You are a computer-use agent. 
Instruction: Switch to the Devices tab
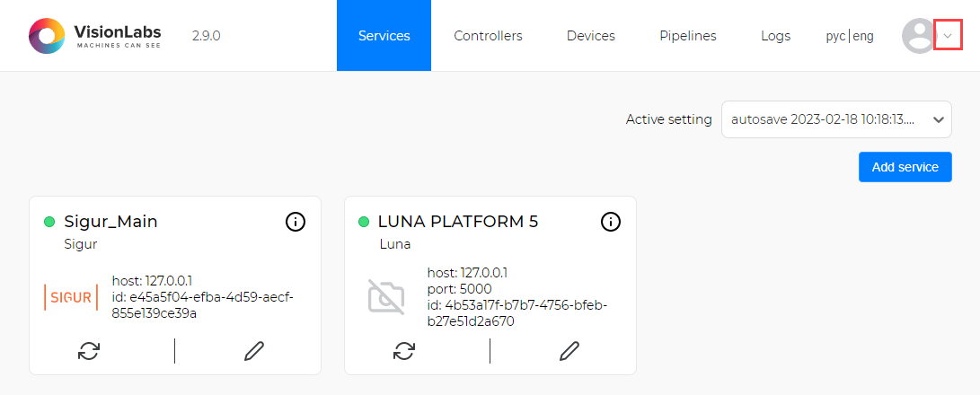tap(591, 36)
